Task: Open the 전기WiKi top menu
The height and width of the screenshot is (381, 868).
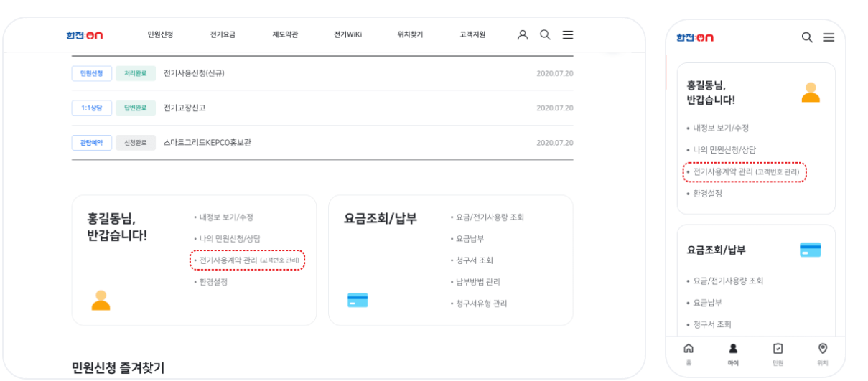Action: [x=347, y=34]
